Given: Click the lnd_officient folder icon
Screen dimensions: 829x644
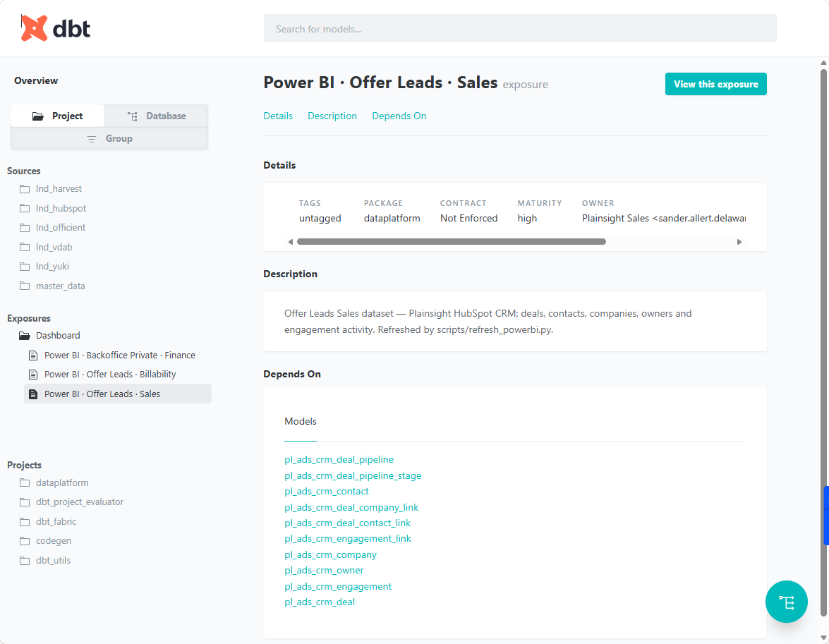Looking at the screenshot, I should 25,227.
